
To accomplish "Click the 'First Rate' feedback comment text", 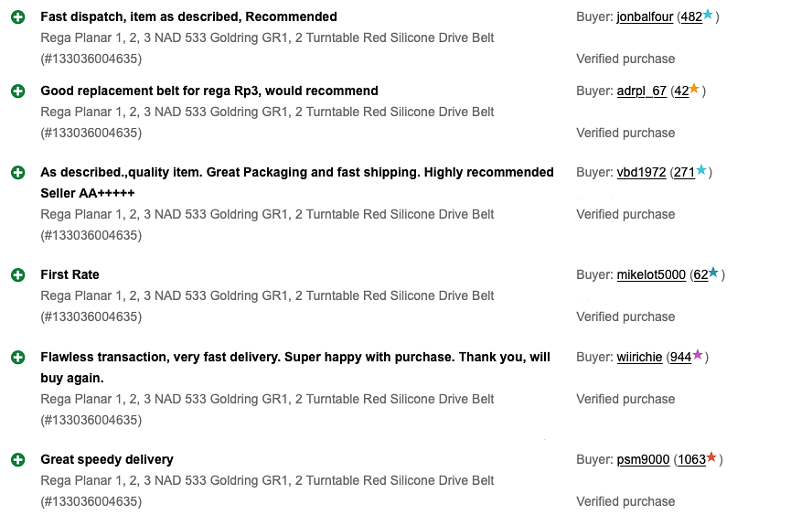I will [x=69, y=275].
